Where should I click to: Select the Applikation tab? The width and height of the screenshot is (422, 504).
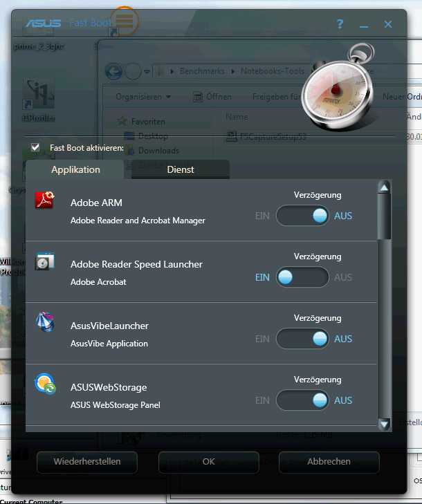tap(75, 169)
